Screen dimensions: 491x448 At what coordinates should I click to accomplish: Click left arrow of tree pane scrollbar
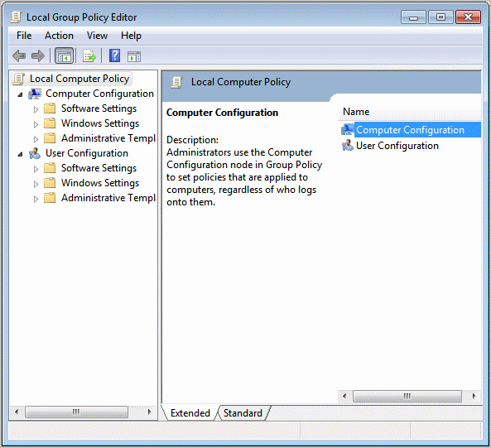17,412
